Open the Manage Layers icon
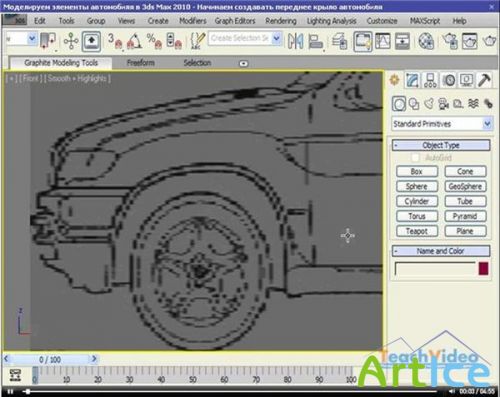 (x=340, y=41)
